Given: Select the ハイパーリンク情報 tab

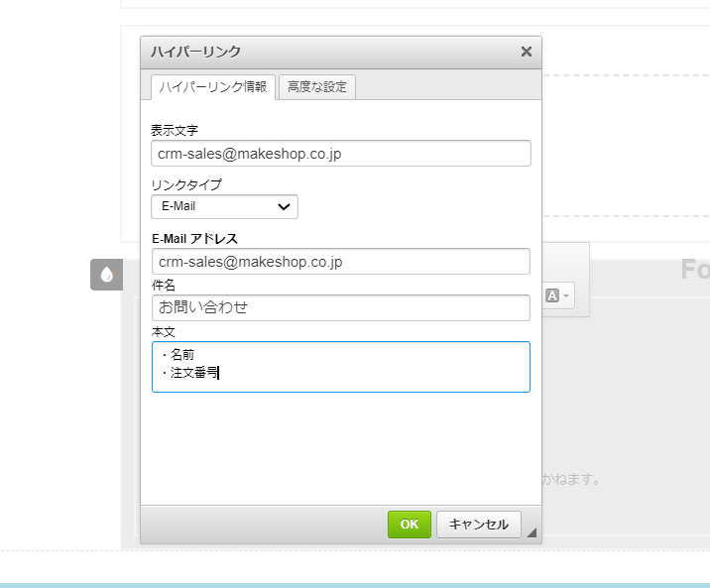Looking at the screenshot, I should click(212, 87).
